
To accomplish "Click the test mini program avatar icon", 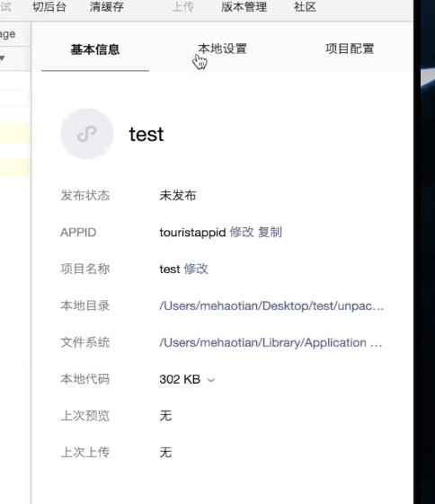I will tap(87, 134).
